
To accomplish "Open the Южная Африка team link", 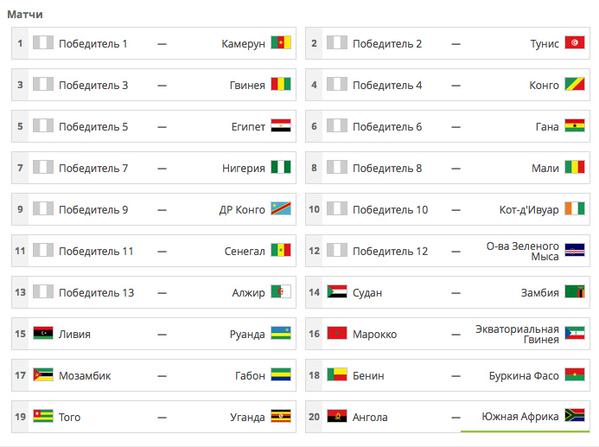I will click(x=520, y=416).
